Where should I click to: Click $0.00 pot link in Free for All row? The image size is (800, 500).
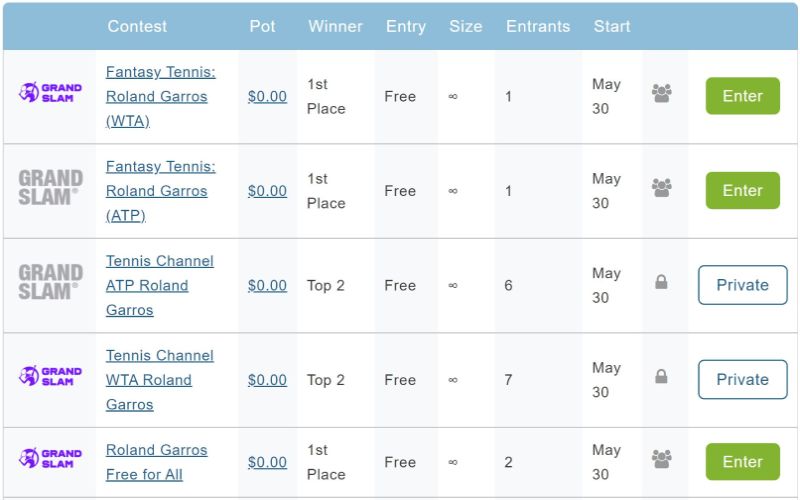click(267, 462)
